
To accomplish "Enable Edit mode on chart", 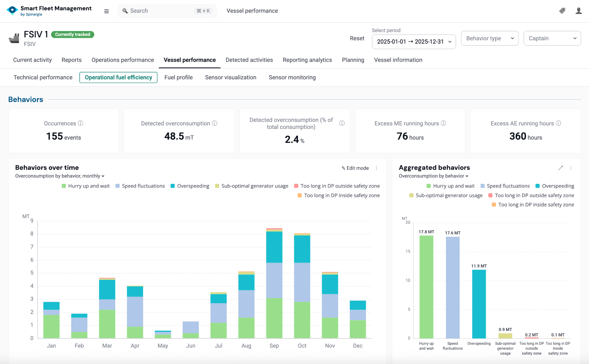I will [x=355, y=168].
